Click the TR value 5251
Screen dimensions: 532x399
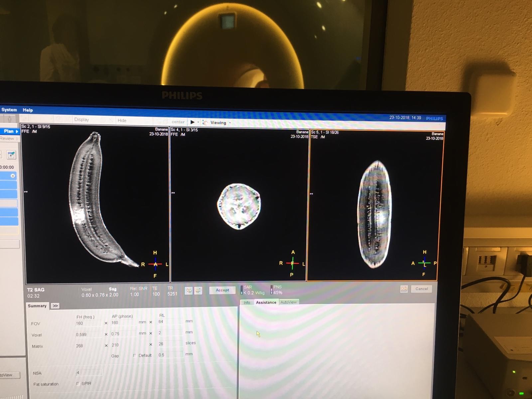[x=172, y=294]
